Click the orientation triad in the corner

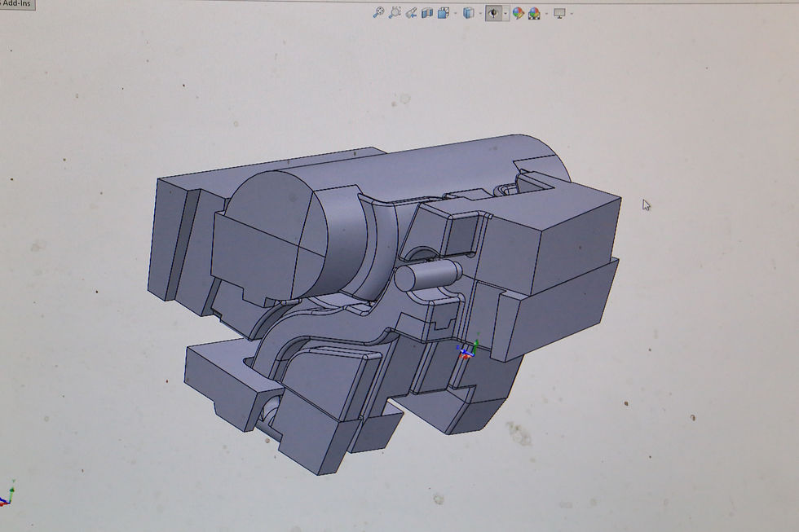pyautogui.click(x=7, y=494)
